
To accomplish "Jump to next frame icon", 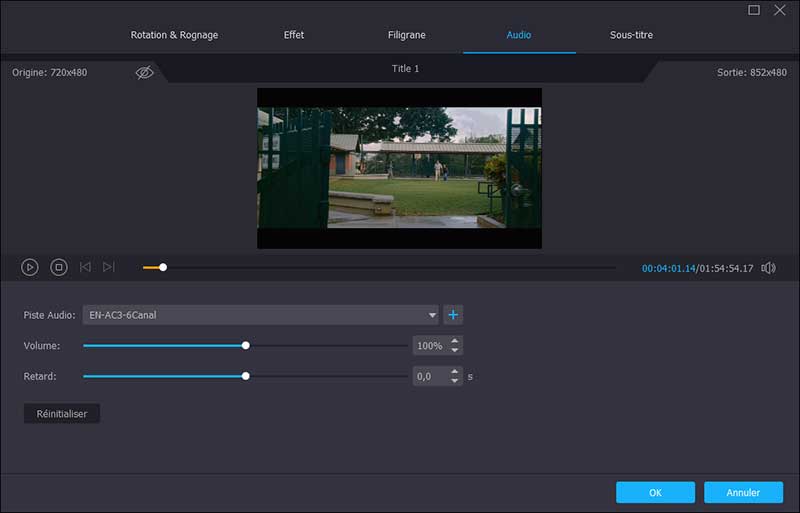I will pos(109,267).
